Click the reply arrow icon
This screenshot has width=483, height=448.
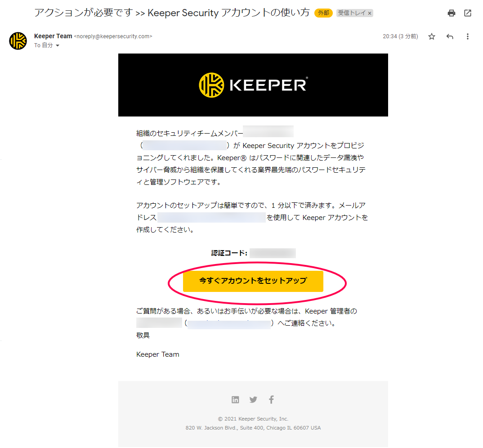coord(450,37)
